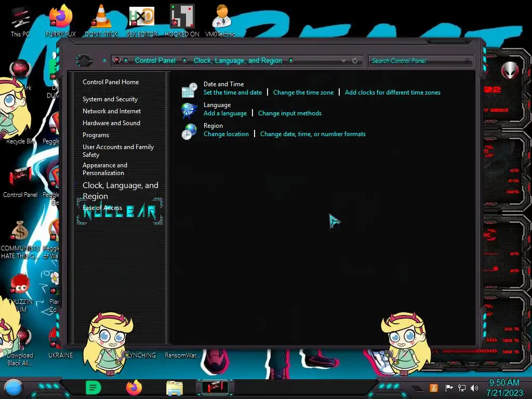
Task: Click the Search Control Panel field
Action: (x=420, y=61)
